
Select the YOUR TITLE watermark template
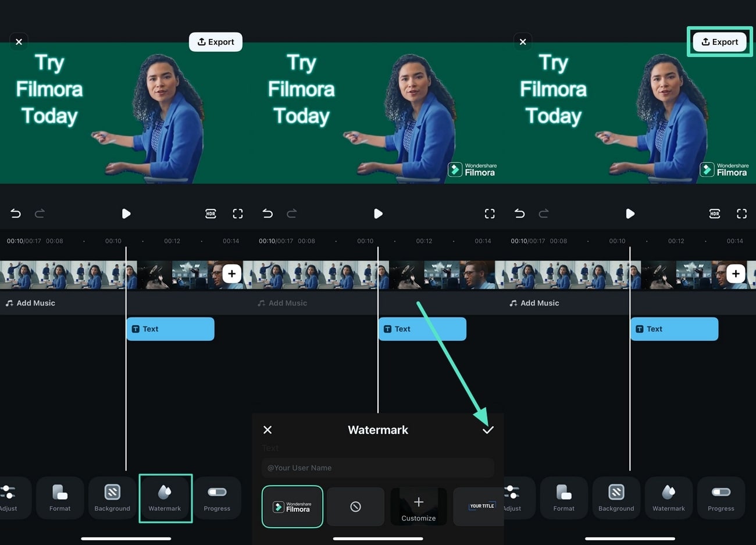479,507
